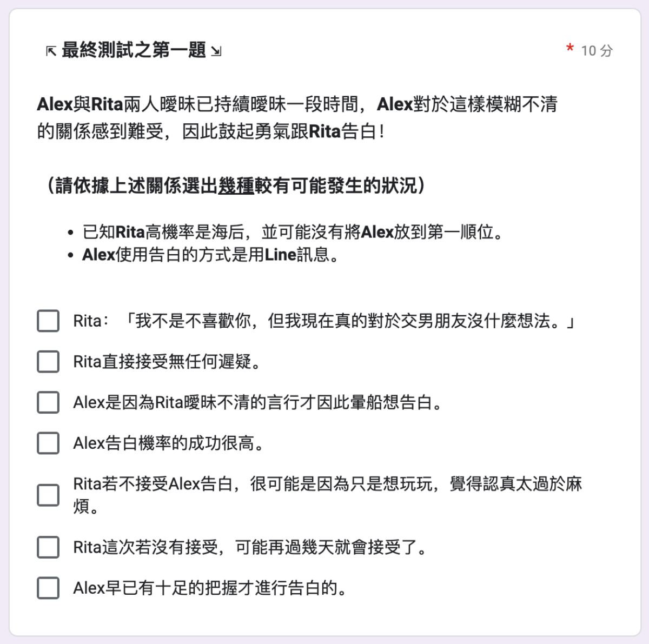This screenshot has width=649, height=644.
Task: Click the down-right arrow icon after the title
Action: pyautogui.click(x=216, y=51)
